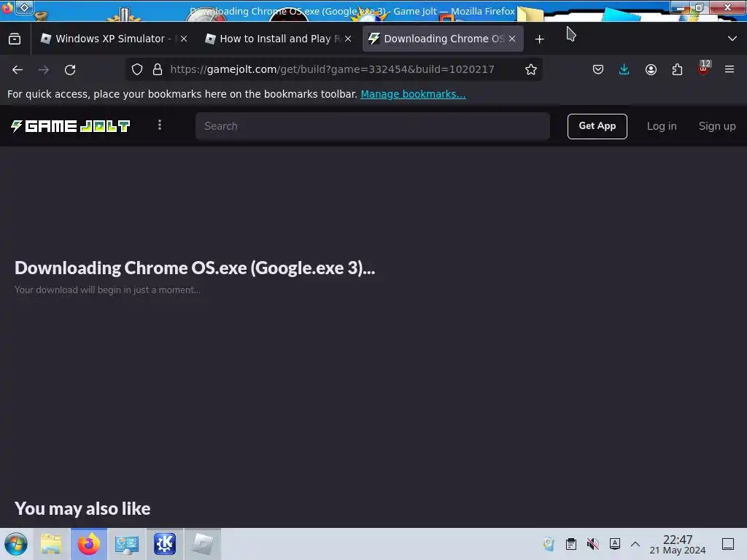This screenshot has width=747, height=560.
Task: Open system settings taskbar icon
Action: tap(127, 544)
